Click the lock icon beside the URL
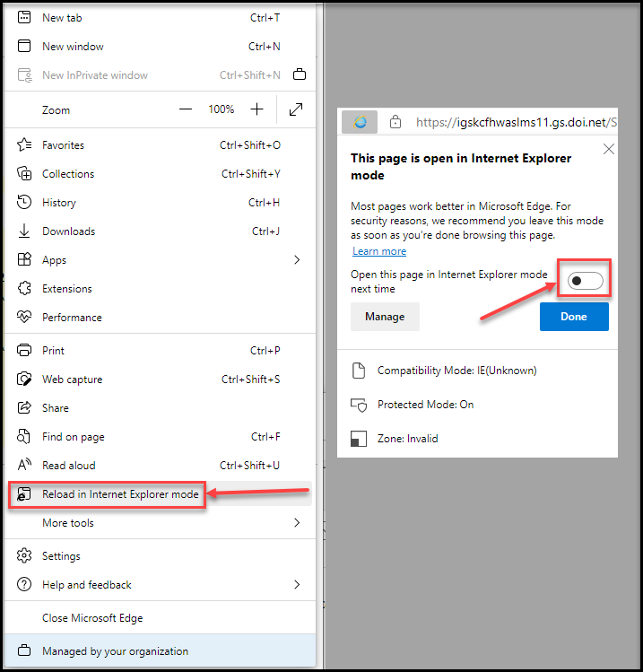The height and width of the screenshot is (672, 643). (395, 122)
